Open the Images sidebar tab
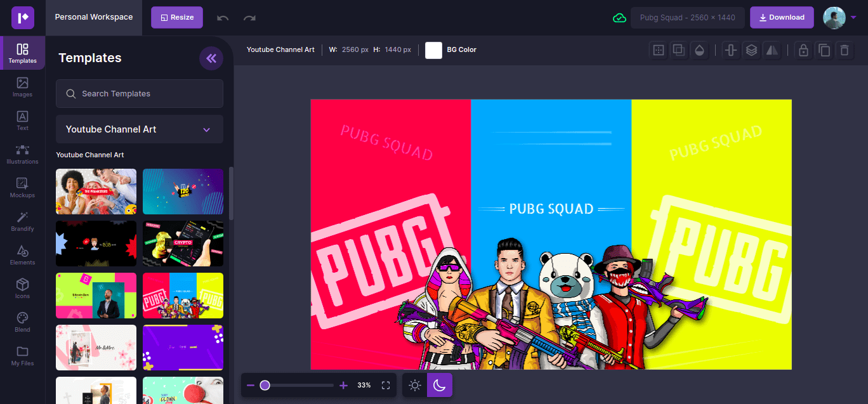The image size is (868, 404). 22,87
